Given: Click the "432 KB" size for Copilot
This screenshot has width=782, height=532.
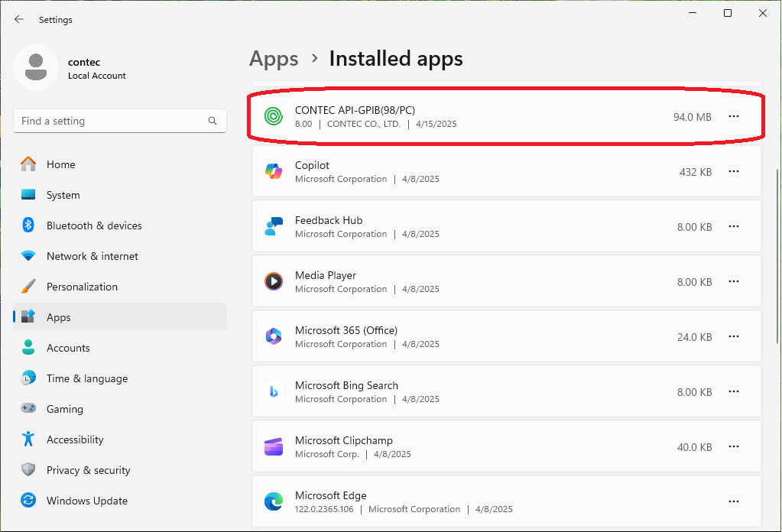Looking at the screenshot, I should (695, 172).
